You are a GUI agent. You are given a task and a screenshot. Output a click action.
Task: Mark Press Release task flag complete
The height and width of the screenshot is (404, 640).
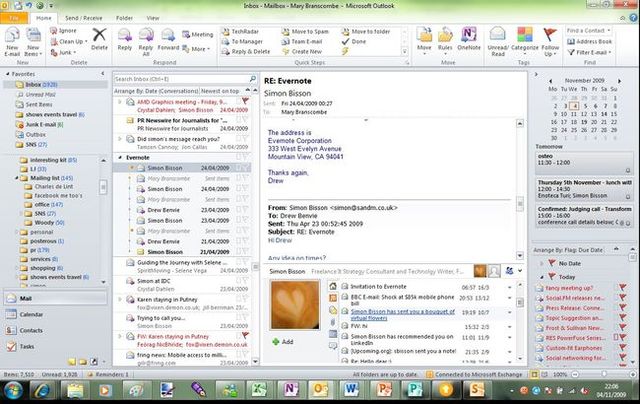622,307
